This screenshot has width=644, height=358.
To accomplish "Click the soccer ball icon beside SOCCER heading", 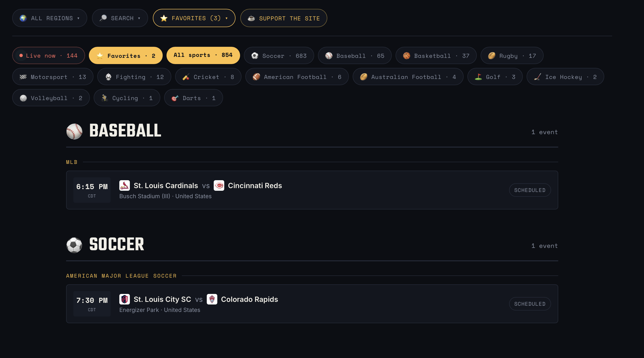I will pyautogui.click(x=74, y=245).
